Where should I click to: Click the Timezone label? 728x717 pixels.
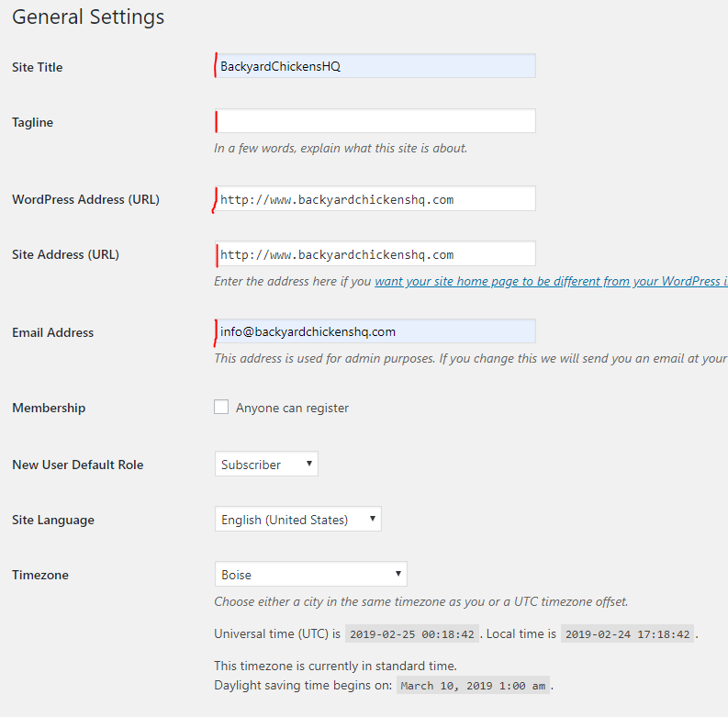pyautogui.click(x=40, y=576)
